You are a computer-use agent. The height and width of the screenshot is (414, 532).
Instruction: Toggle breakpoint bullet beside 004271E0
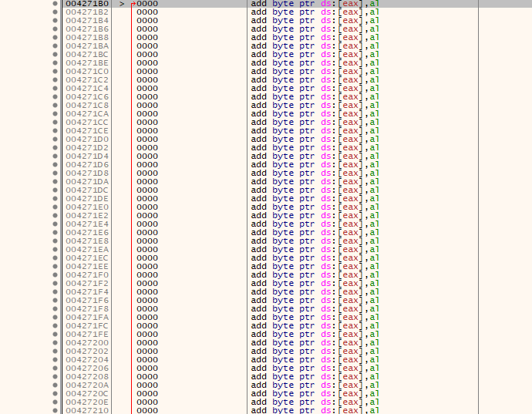(x=55, y=207)
